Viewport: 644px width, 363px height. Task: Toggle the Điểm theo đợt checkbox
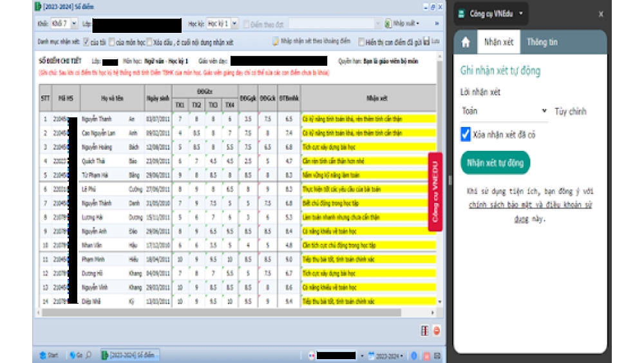click(x=246, y=25)
